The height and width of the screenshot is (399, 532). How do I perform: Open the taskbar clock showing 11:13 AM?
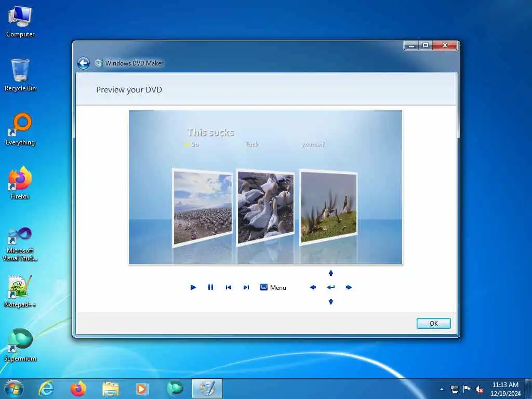pyautogui.click(x=505, y=389)
